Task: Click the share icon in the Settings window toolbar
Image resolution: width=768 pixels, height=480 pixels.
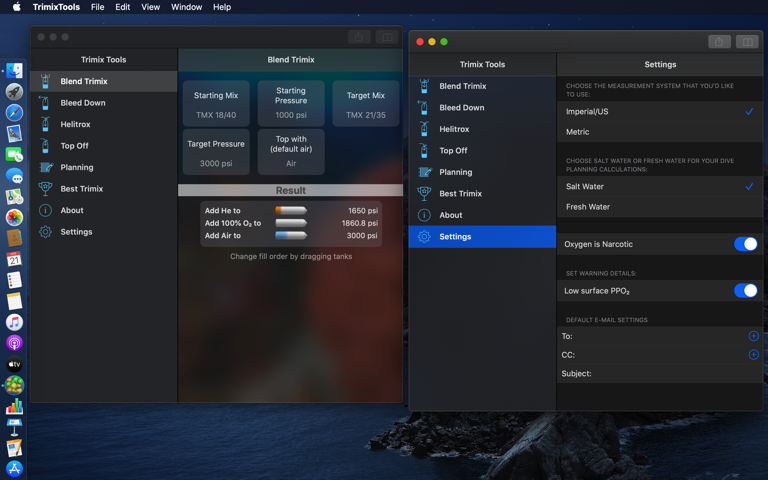Action: pos(718,42)
